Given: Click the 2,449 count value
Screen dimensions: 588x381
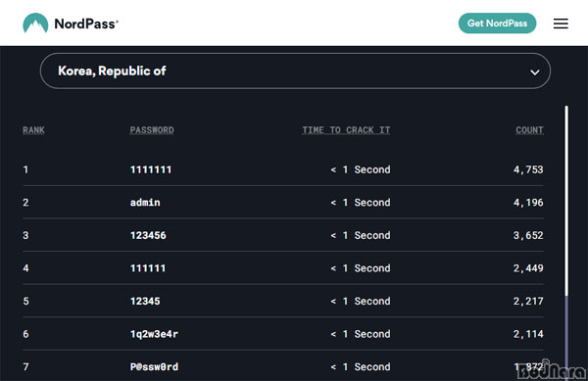Looking at the screenshot, I should coord(528,268).
